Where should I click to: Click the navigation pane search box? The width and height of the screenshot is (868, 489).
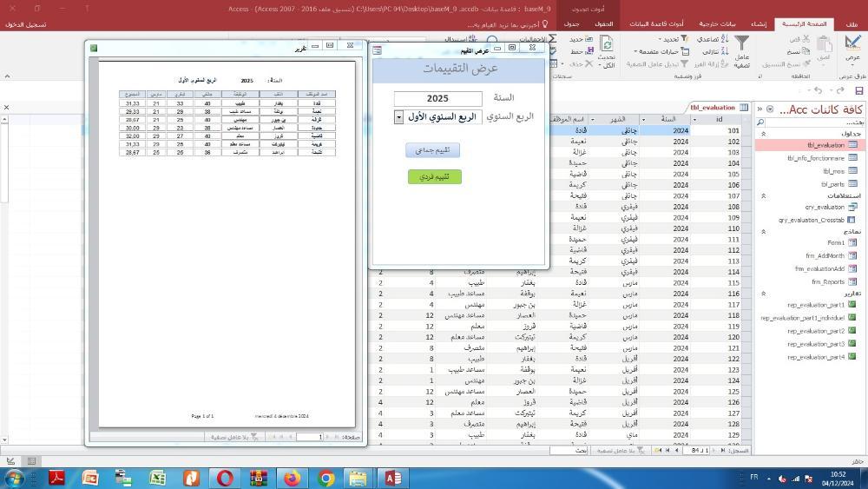tap(807, 122)
